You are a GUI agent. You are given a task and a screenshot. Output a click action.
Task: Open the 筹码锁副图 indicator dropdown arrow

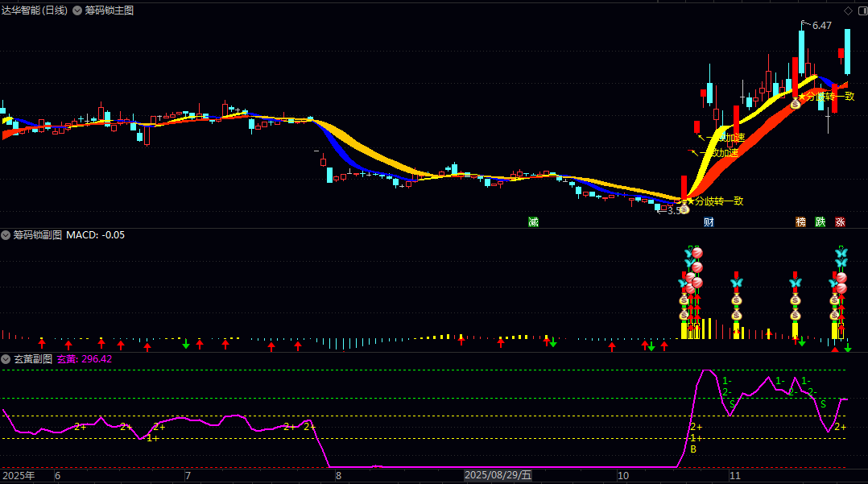pos(6,235)
